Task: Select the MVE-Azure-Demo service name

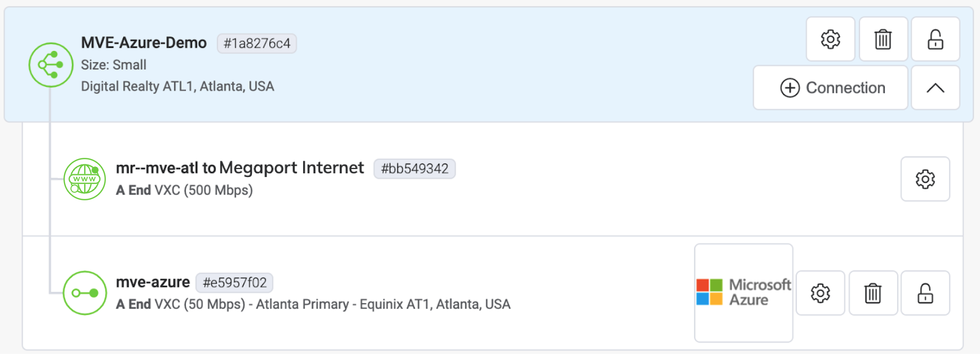Action: coord(144,43)
